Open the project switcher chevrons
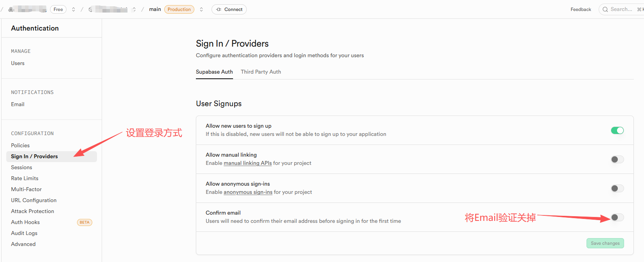The image size is (644, 262). click(134, 9)
